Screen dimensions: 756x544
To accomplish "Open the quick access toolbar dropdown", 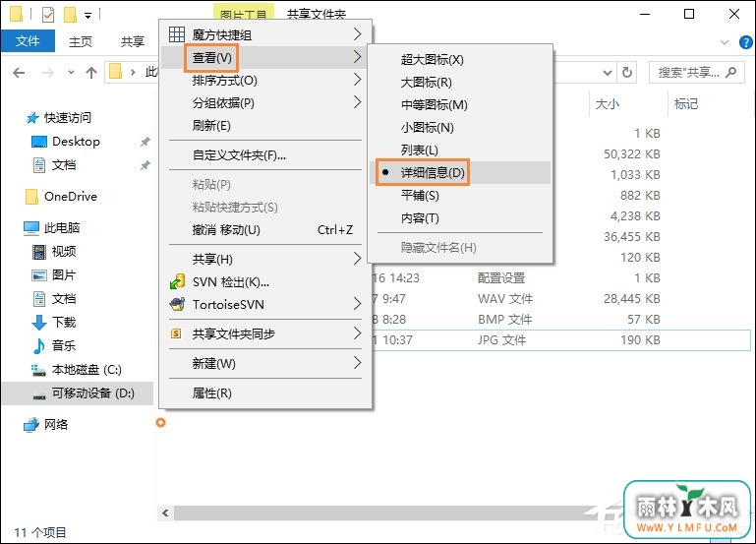I will pyautogui.click(x=87, y=16).
